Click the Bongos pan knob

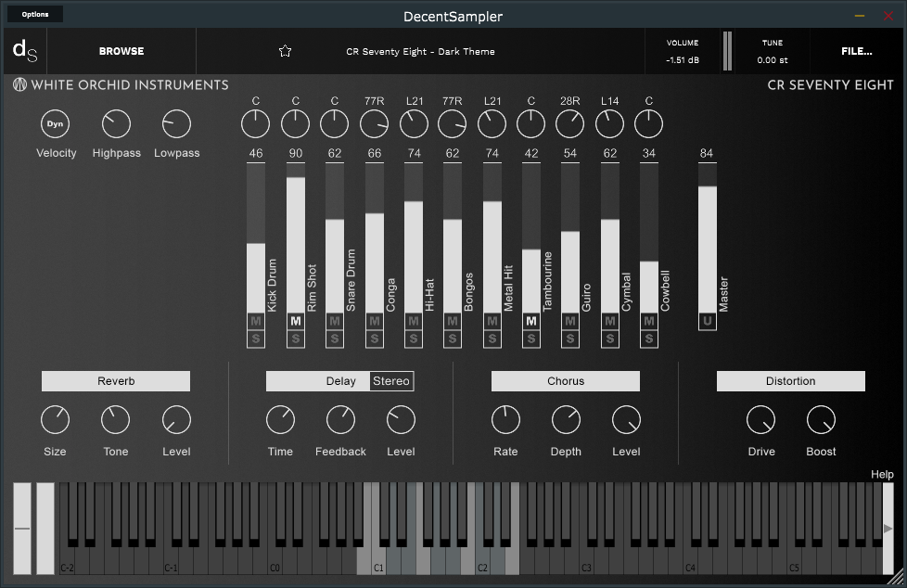pos(452,124)
